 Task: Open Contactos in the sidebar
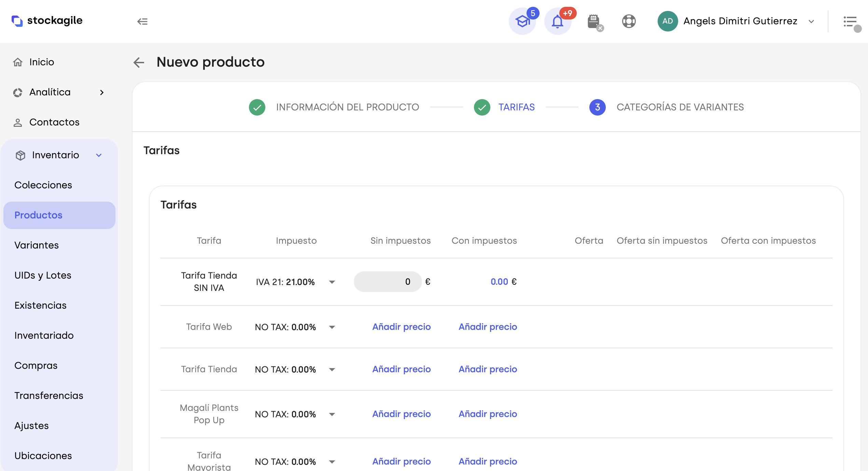click(54, 122)
